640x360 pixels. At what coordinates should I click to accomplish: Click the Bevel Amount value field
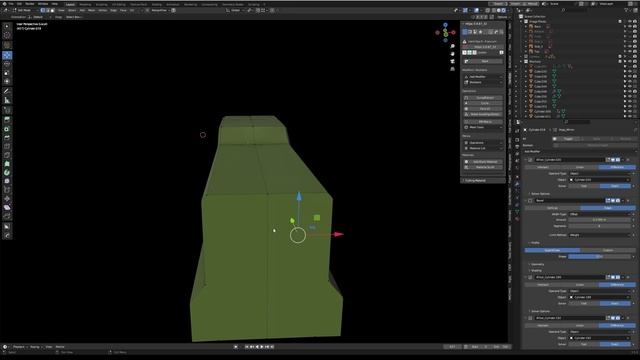[x=600, y=220]
